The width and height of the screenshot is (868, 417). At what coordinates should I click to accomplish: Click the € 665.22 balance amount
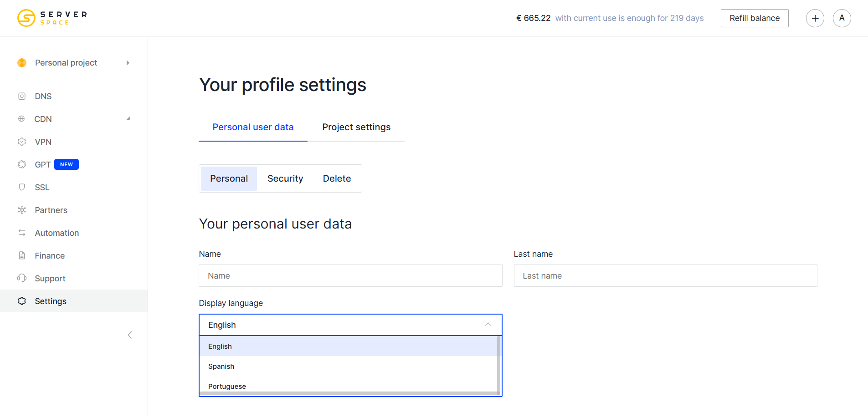pyautogui.click(x=533, y=18)
